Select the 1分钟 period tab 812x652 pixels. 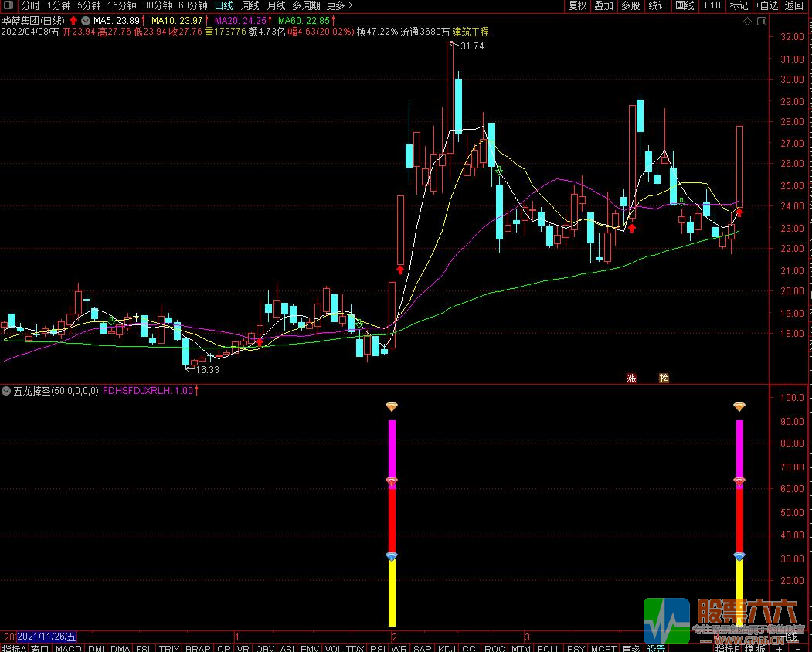pos(59,5)
